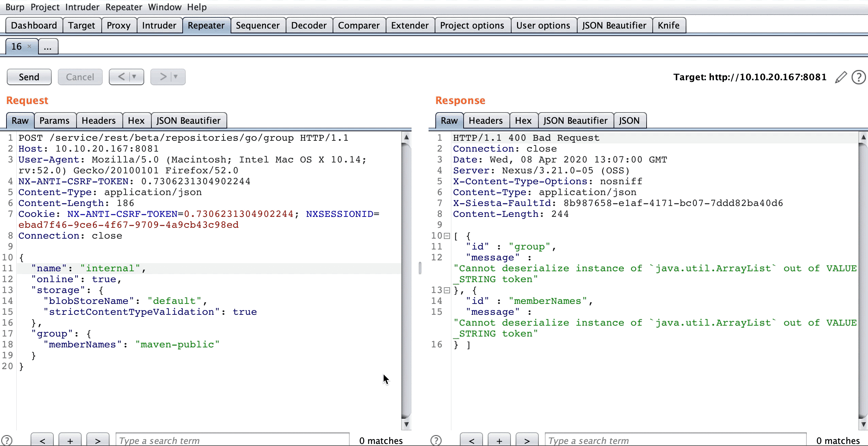Open the User options tab
This screenshot has width=868, height=446.
(543, 25)
